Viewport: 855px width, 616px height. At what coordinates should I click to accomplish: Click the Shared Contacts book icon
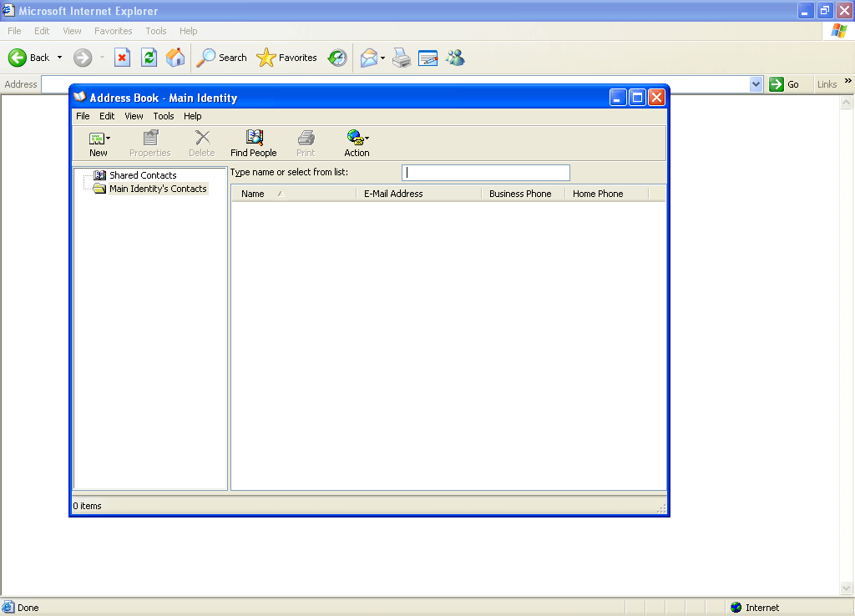click(100, 175)
